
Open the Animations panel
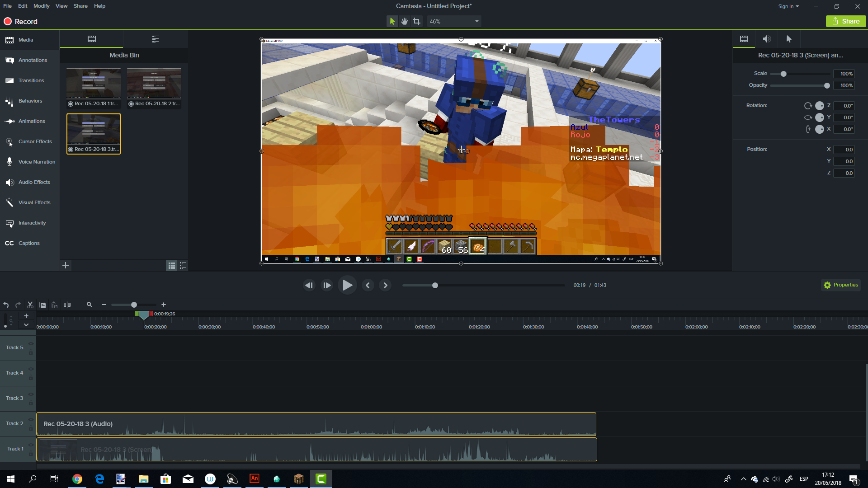click(29, 121)
